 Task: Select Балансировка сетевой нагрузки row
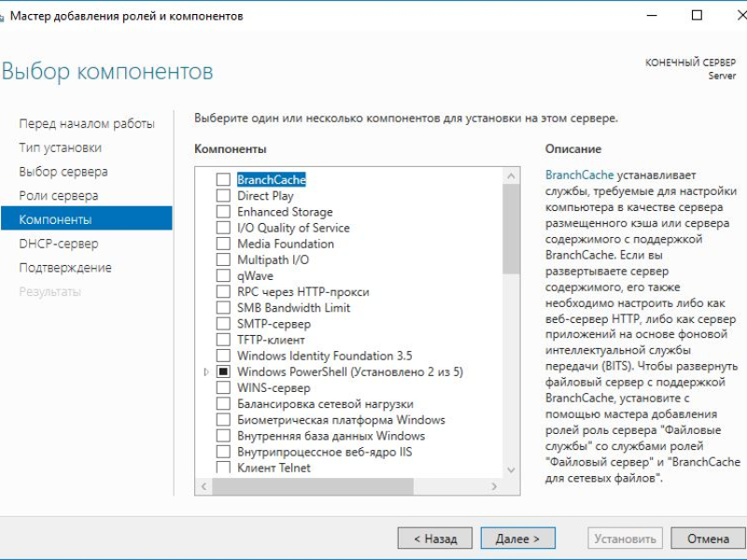point(325,404)
